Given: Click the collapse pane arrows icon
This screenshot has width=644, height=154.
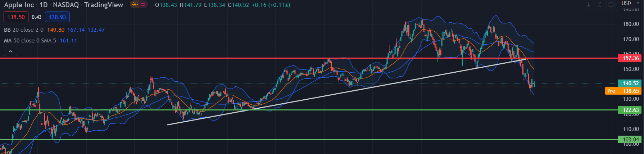Looking at the screenshot, I should 600,5.
